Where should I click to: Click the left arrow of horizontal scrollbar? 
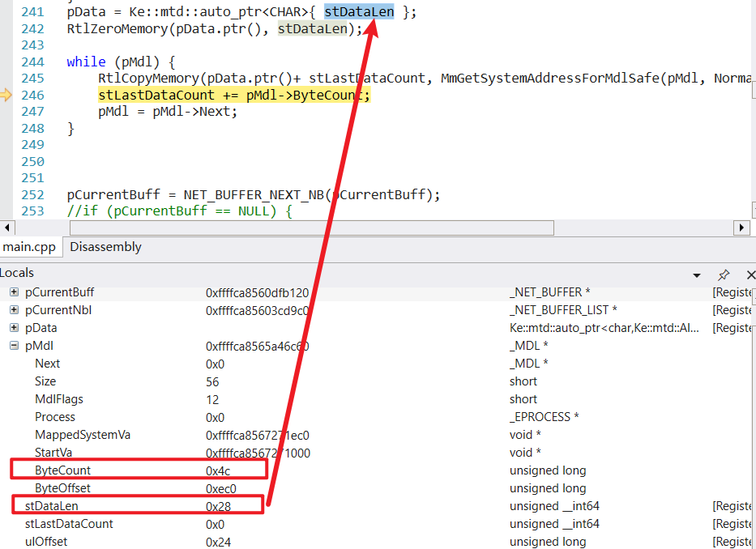(6, 228)
